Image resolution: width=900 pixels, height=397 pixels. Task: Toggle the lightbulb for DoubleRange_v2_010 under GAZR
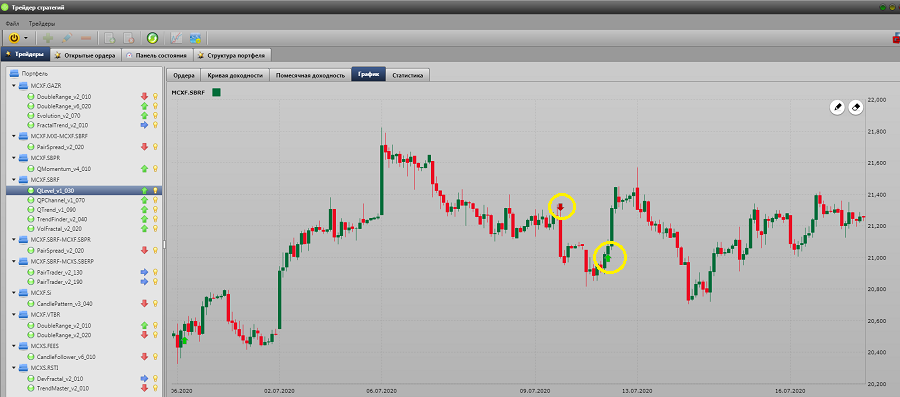coord(155,97)
